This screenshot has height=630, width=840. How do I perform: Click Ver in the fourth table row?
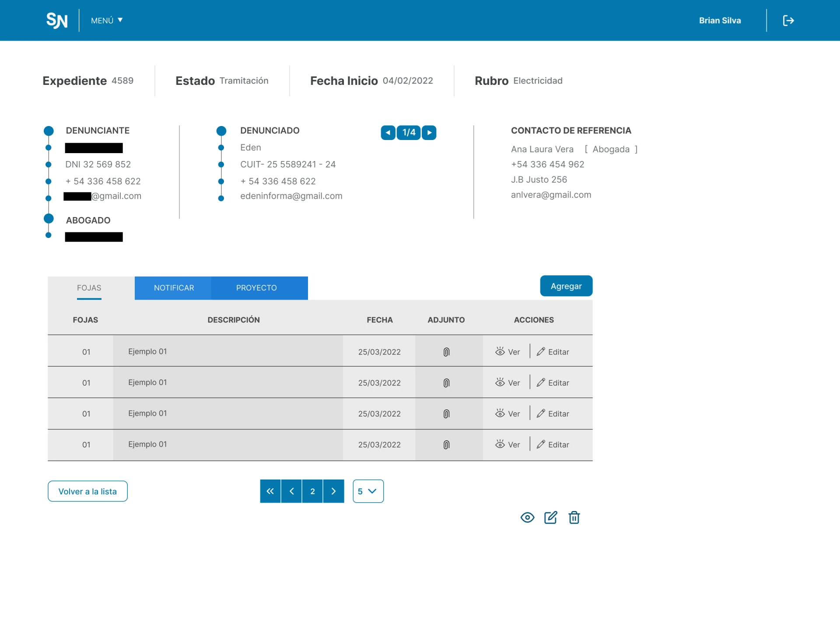pos(507,444)
